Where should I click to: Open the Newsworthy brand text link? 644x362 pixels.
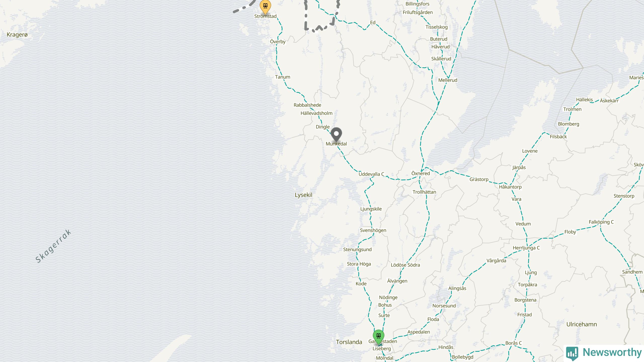coord(612,352)
